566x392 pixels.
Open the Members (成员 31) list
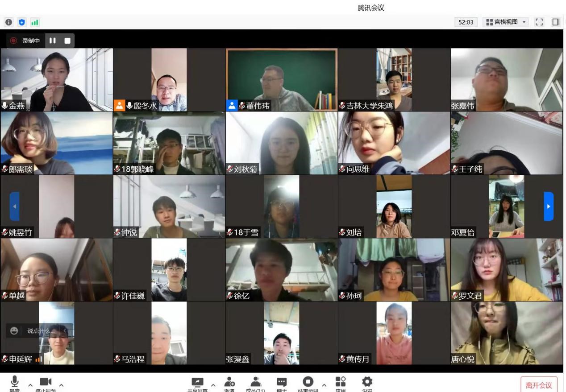coord(255,383)
